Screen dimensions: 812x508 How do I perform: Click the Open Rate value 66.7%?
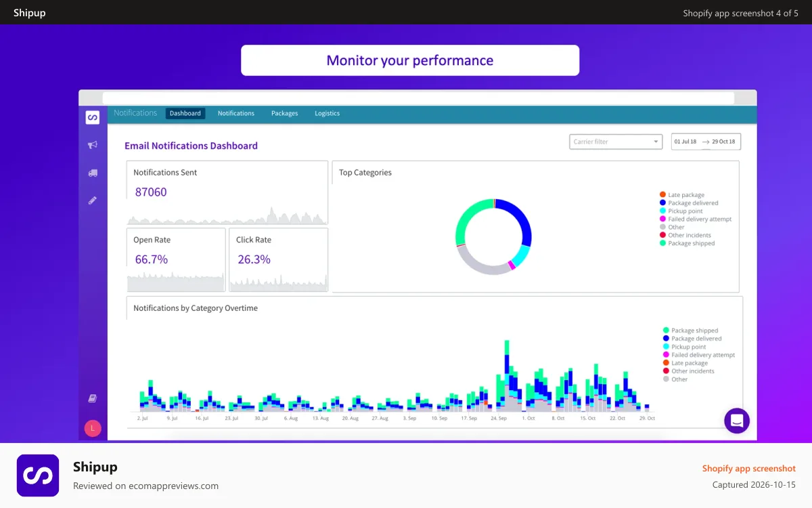(x=152, y=259)
